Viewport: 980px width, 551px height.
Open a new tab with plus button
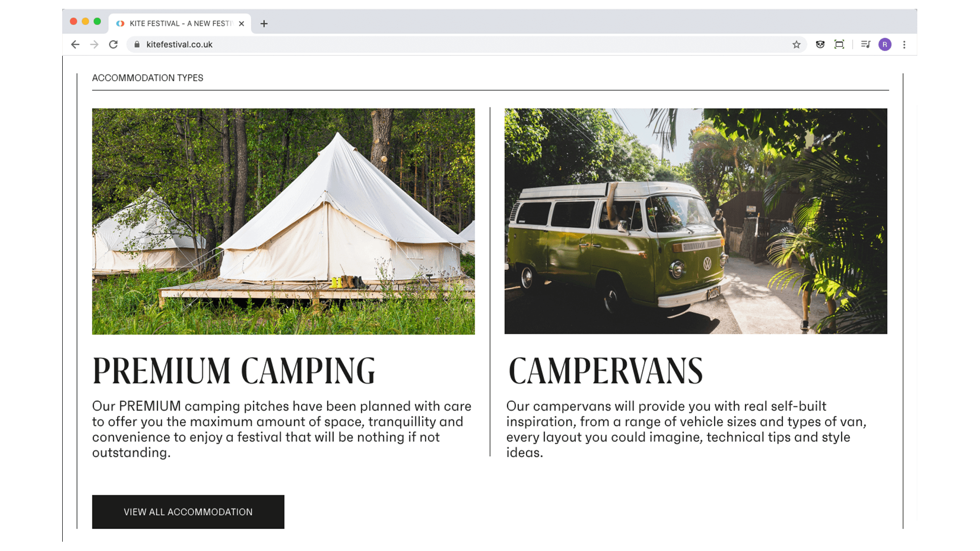click(x=264, y=24)
